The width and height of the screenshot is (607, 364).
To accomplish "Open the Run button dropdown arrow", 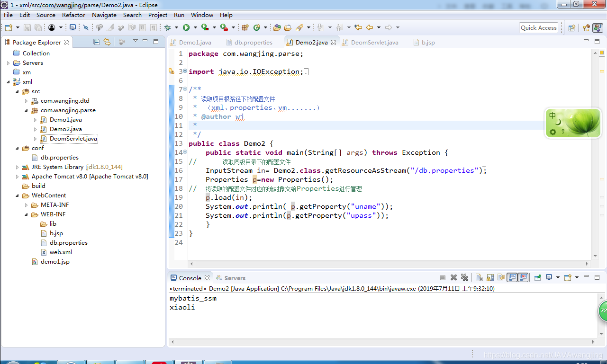I will pyautogui.click(x=195, y=27).
